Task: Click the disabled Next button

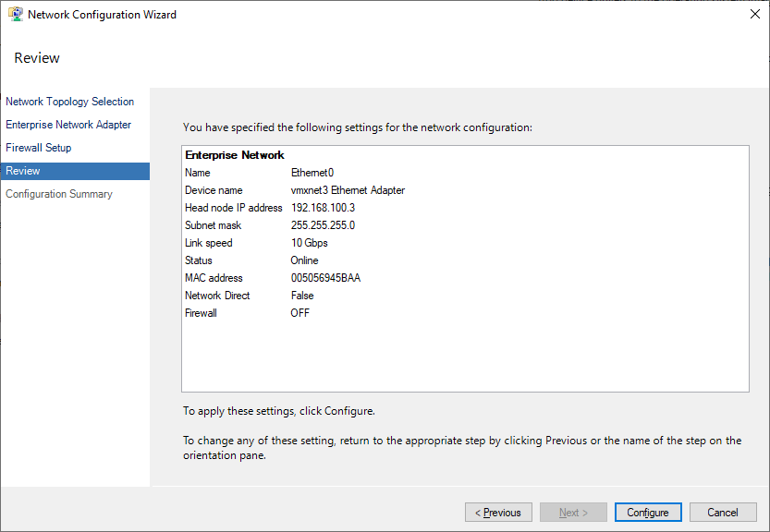Action: point(573,512)
